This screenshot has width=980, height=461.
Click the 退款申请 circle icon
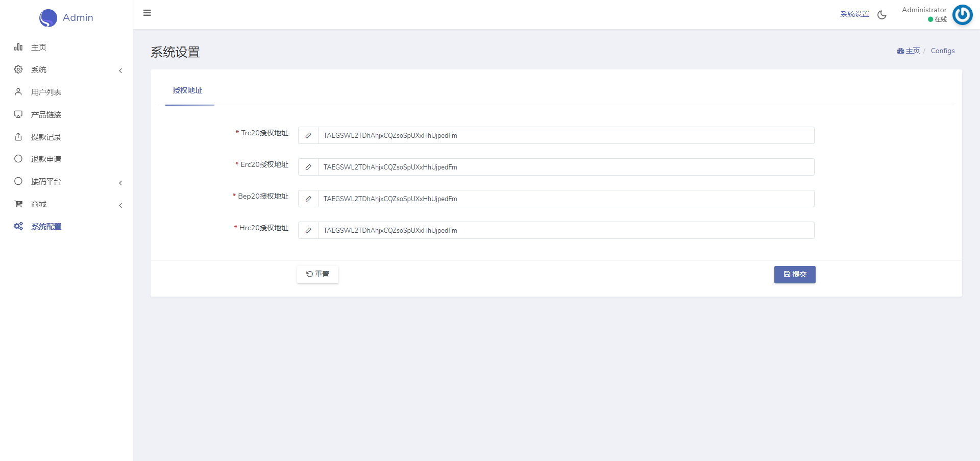[18, 159]
